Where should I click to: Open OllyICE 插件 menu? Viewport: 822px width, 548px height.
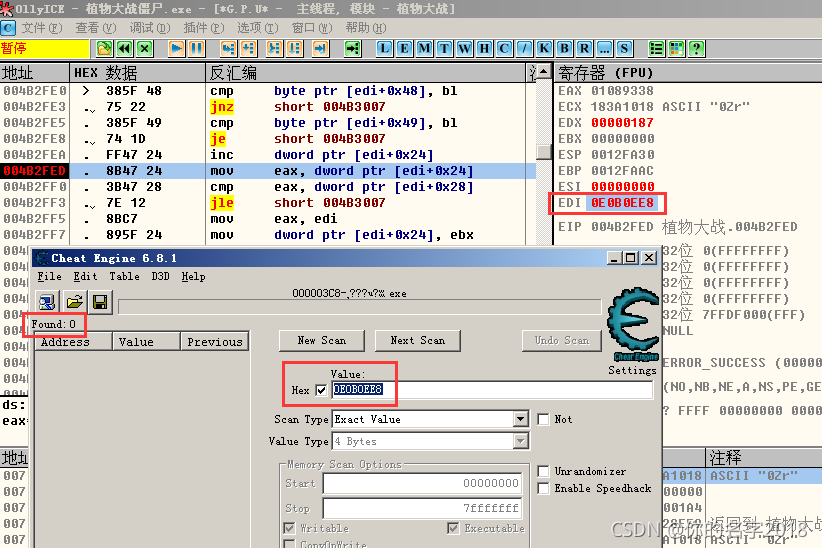[x=203, y=27]
